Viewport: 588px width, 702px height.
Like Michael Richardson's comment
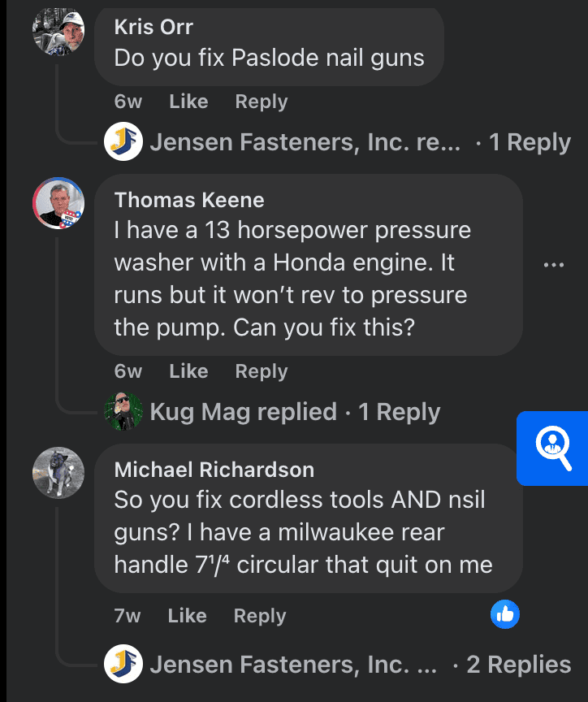tap(187, 616)
